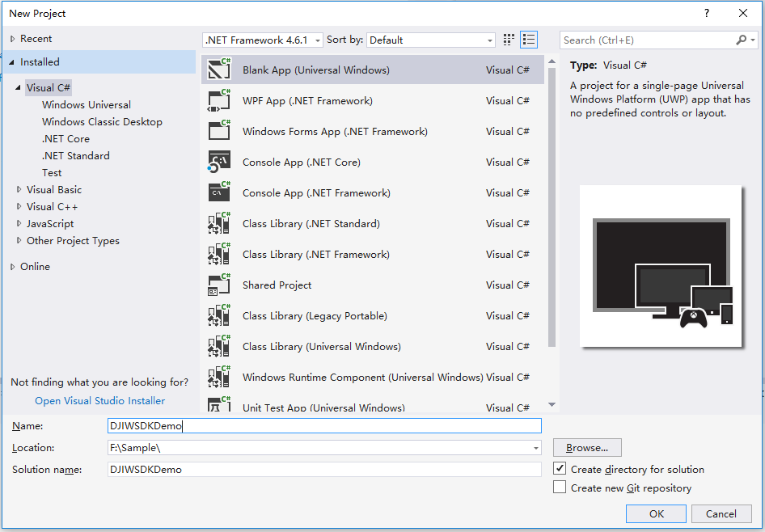The height and width of the screenshot is (532, 765).
Task: Click the Search (Ctrl+E) box
Action: (x=648, y=40)
